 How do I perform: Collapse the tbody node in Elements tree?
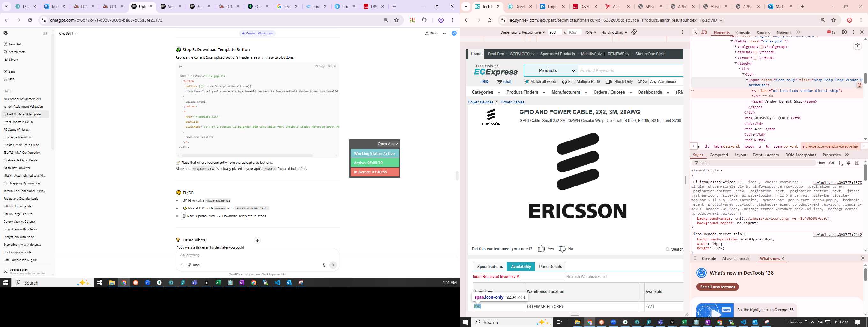(x=736, y=63)
